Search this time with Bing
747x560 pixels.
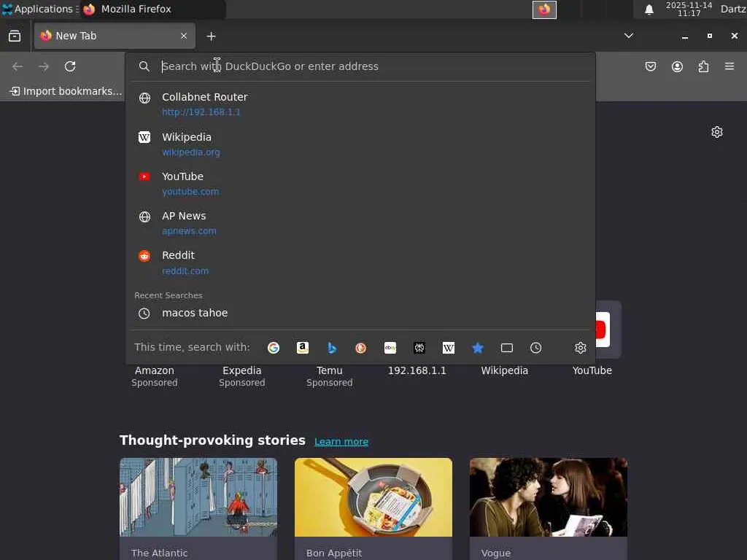point(332,348)
